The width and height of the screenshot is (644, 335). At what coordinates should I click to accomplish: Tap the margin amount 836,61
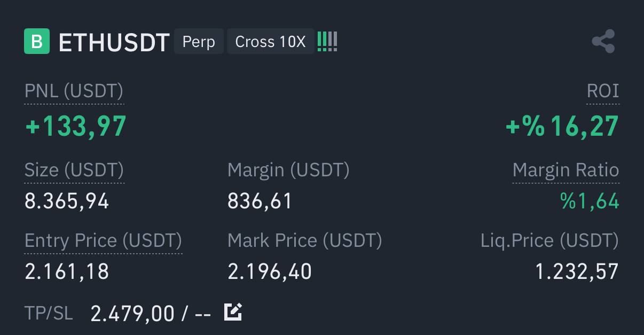[260, 201]
